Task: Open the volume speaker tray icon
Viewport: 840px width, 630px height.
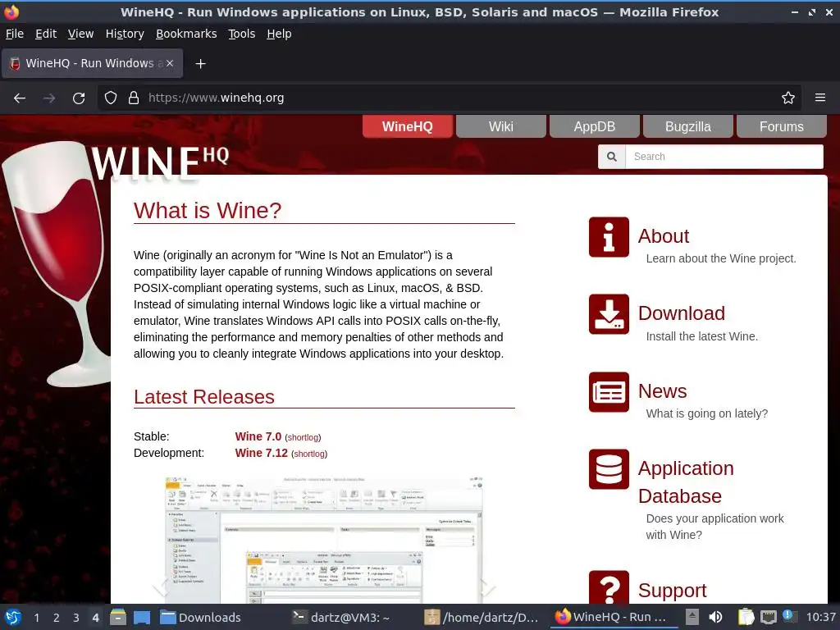Action: coord(715,617)
